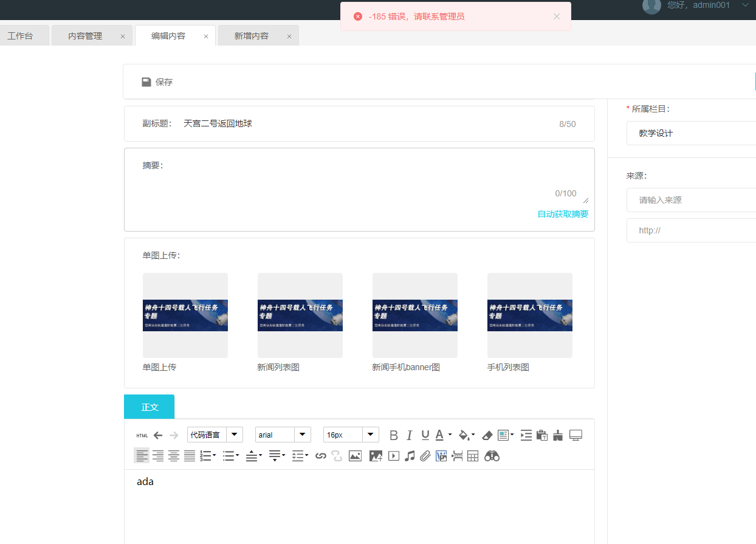Insert audio with the music note icon
The image size is (756, 544).
click(410, 456)
